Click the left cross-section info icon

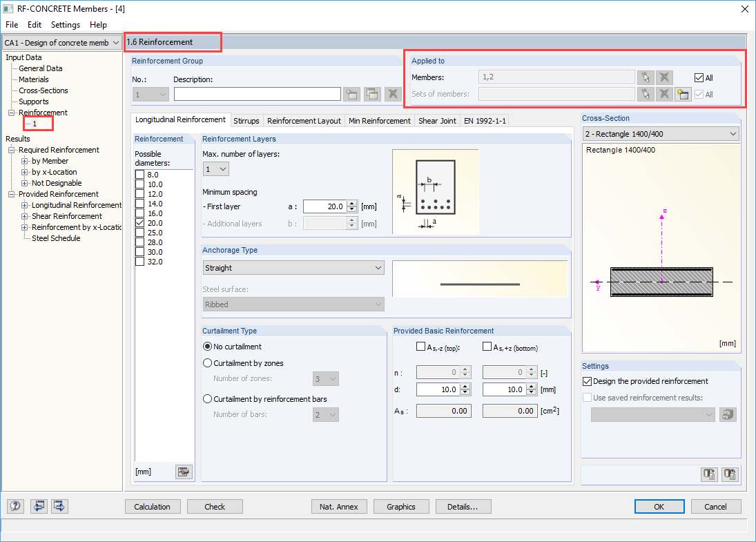[x=709, y=474]
